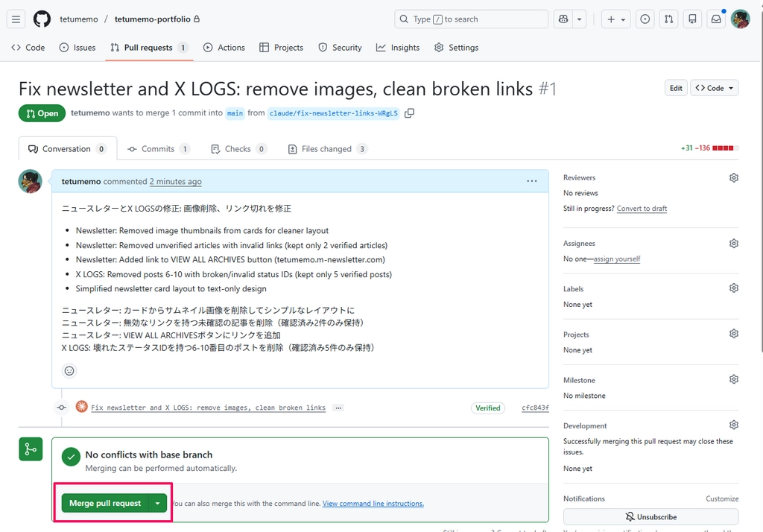Open the Copilot chat icon
The width and height of the screenshot is (763, 532).
[563, 19]
